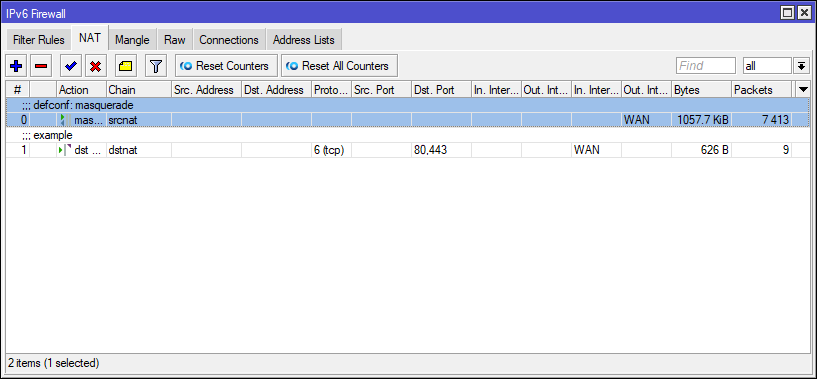This screenshot has height=379, width=817.
Task: Click the '80,443' Dst. Port cell
Action: pos(441,151)
